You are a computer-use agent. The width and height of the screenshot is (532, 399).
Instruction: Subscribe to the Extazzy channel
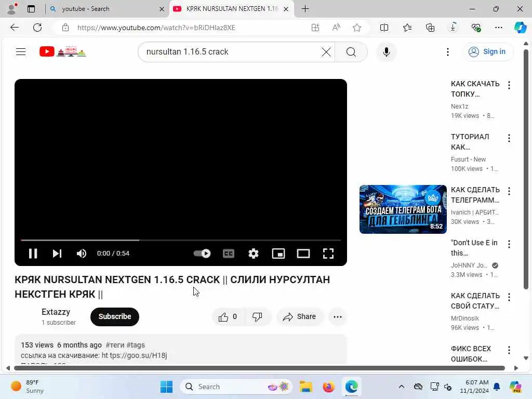(115, 316)
